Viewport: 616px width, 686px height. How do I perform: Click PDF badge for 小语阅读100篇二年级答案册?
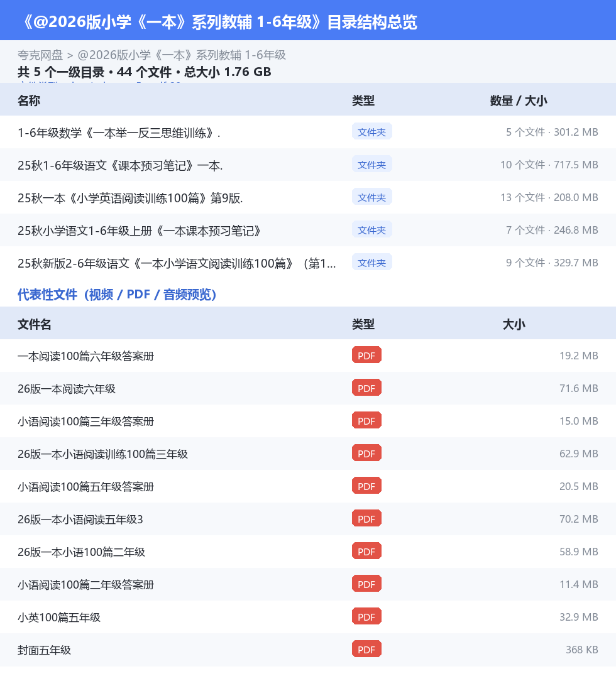366,584
